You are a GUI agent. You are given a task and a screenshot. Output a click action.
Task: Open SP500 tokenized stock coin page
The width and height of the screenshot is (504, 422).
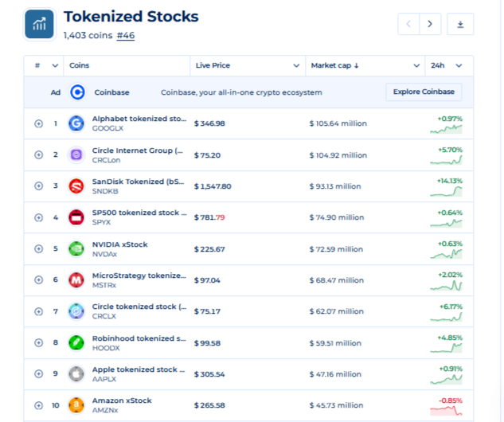click(139, 213)
